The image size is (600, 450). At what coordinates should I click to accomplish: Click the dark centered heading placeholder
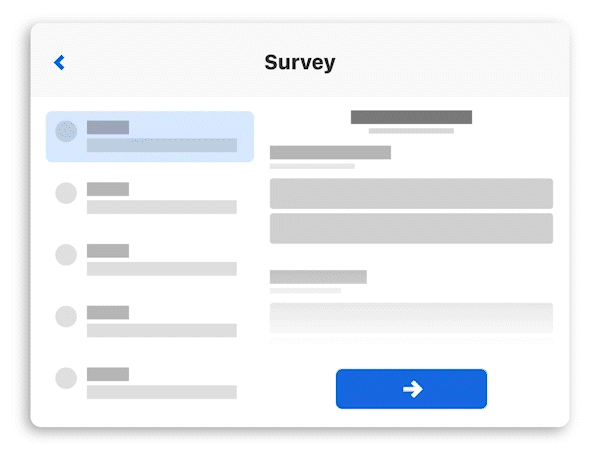(411, 117)
